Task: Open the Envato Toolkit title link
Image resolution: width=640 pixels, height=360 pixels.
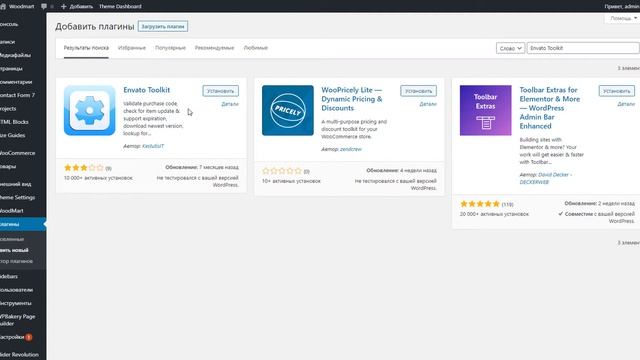Action: (x=147, y=90)
